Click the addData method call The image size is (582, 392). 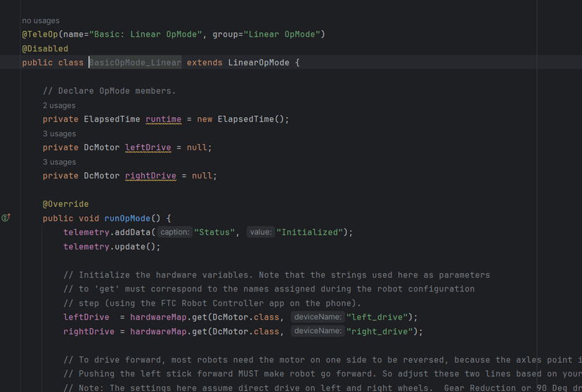pyautogui.click(x=133, y=233)
